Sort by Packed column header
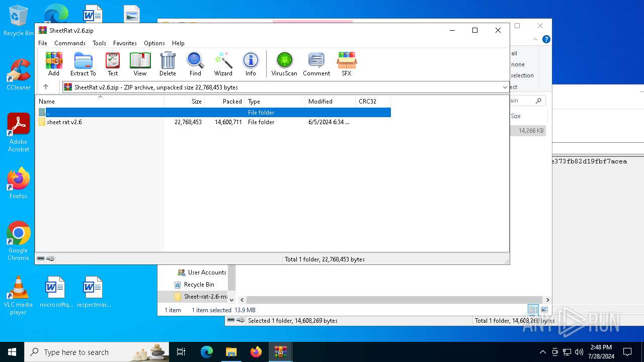Viewport: 644px width, 362px height. coord(225,101)
